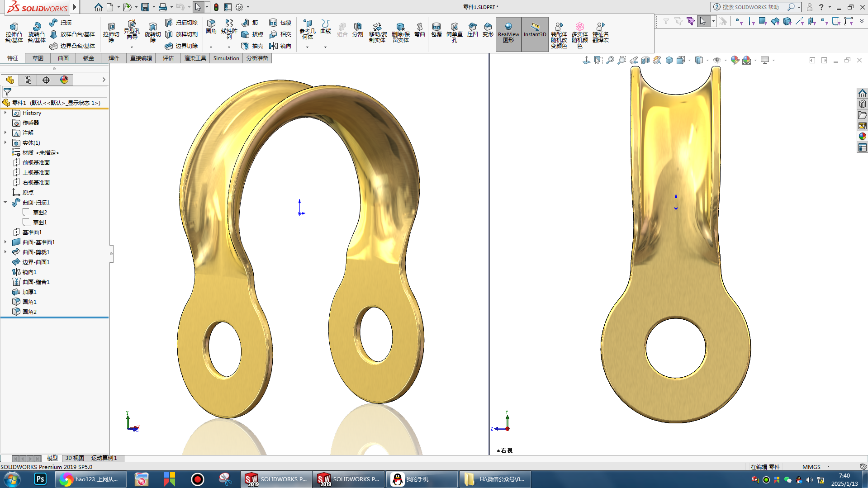Select Move/Copy Bodies (移动/复制实体)

(378, 33)
